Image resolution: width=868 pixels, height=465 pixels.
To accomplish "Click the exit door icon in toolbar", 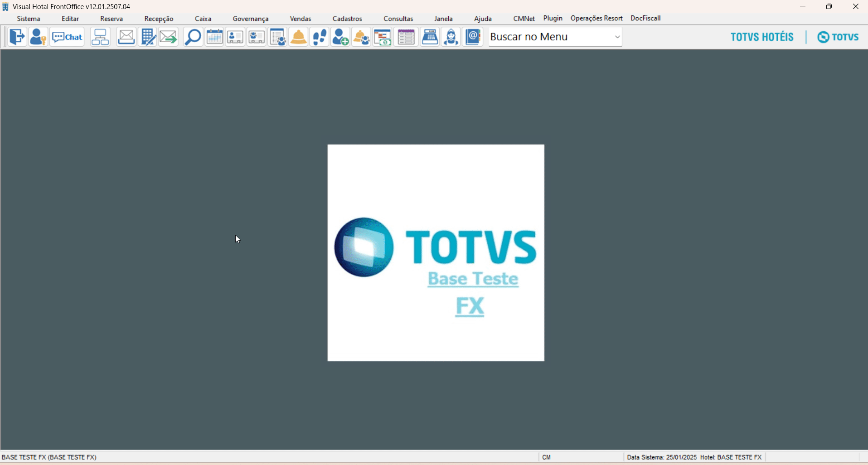I will point(17,37).
